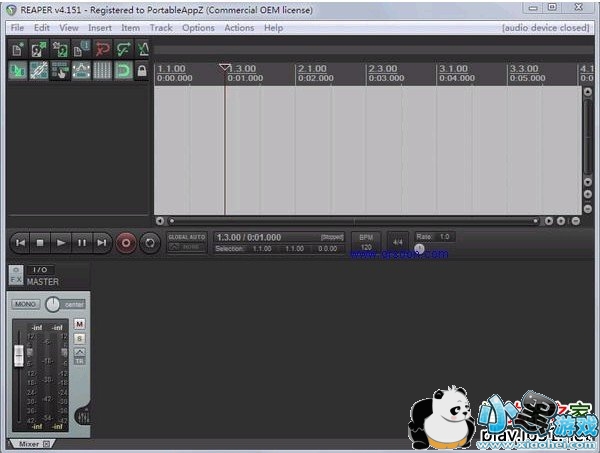Toggle grid lines toolbar icon

point(102,70)
